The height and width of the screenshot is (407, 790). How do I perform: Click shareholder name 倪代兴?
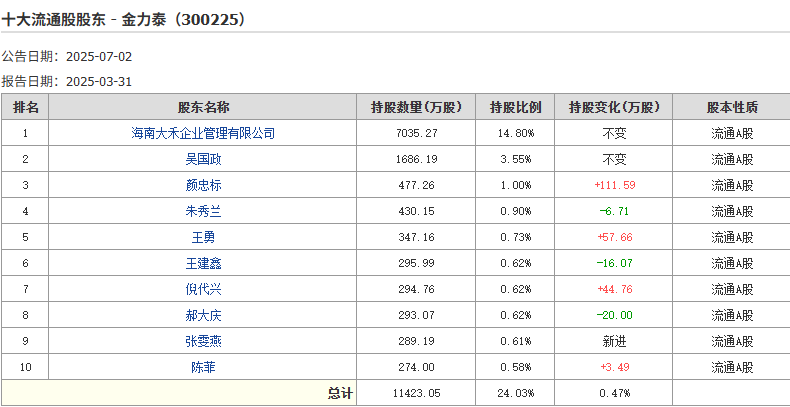203,289
